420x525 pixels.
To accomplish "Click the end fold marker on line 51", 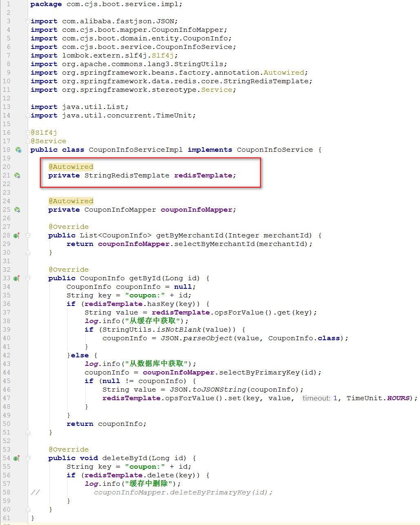I will 28,432.
